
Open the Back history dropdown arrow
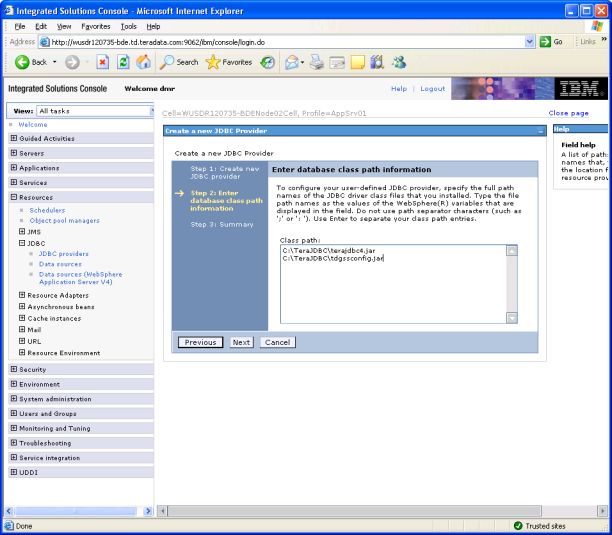pos(54,62)
